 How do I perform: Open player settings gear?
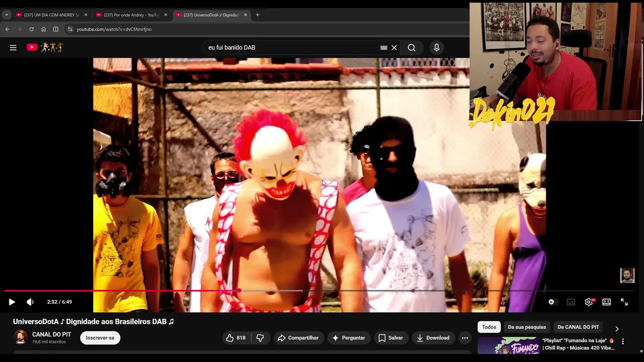(589, 302)
